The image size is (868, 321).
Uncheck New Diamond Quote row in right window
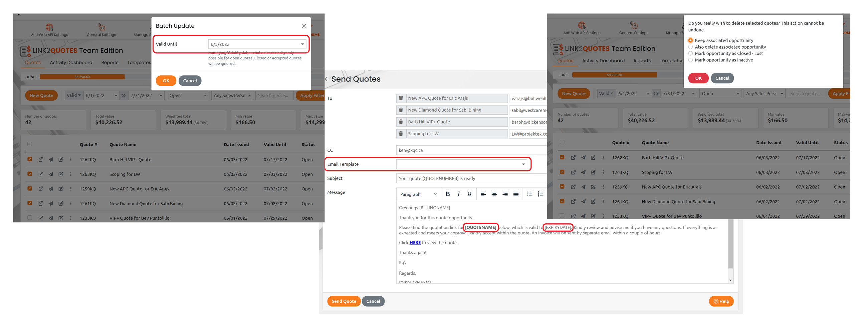(562, 201)
